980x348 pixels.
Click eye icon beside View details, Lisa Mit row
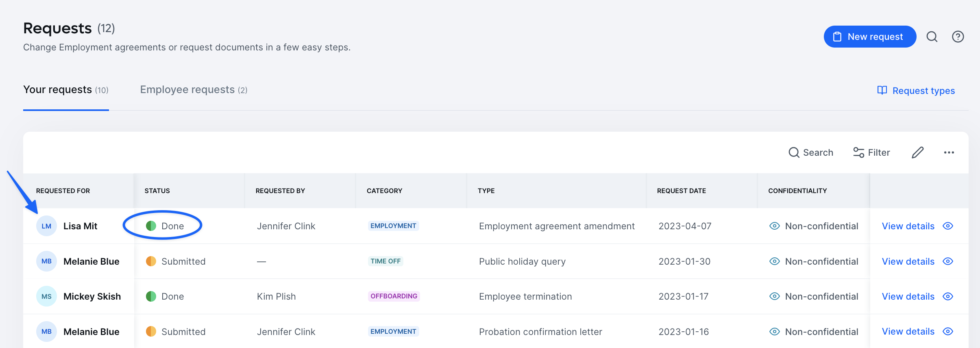[x=948, y=226]
